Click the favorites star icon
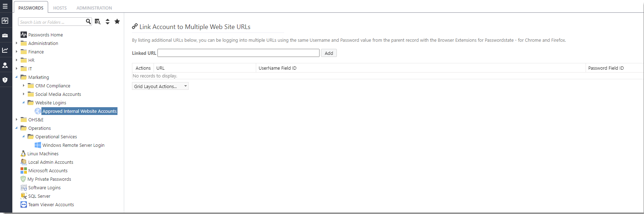 (117, 22)
